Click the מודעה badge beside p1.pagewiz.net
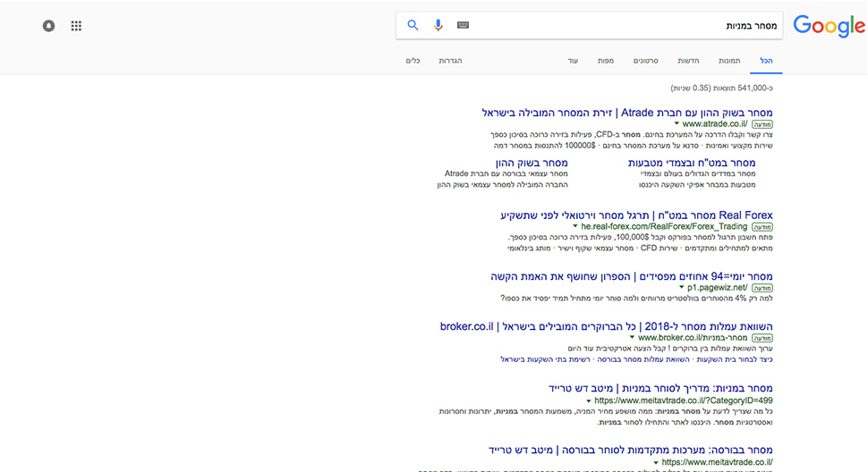 tap(762, 288)
